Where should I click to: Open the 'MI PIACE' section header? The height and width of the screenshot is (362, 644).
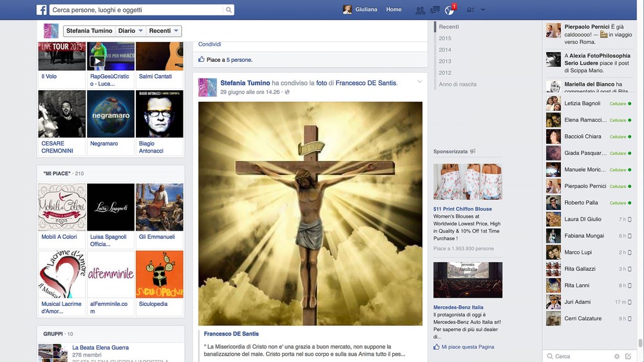click(x=57, y=173)
